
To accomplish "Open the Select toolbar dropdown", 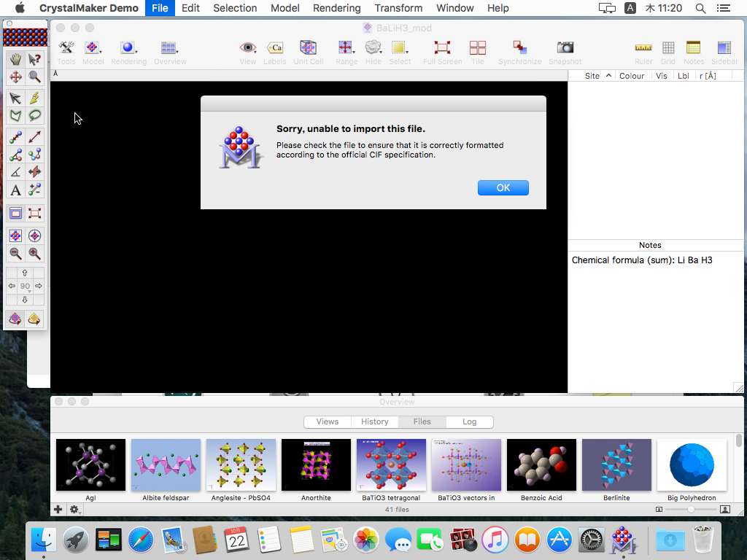I will [x=400, y=52].
